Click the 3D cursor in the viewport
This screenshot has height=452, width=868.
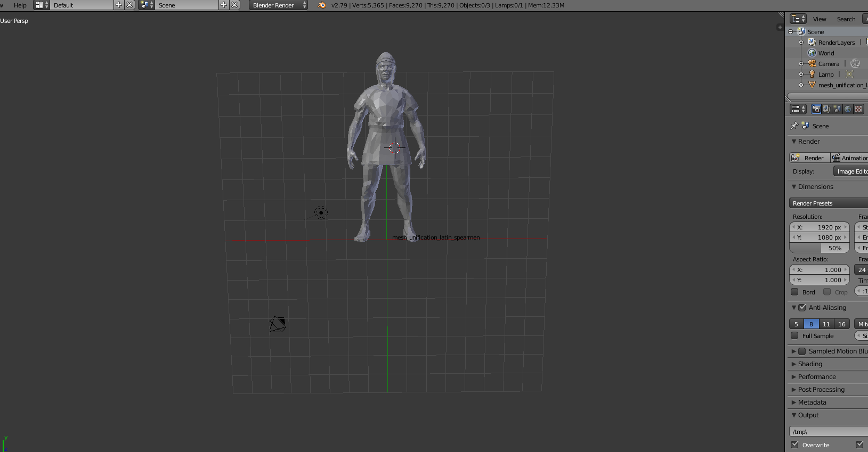(x=394, y=147)
